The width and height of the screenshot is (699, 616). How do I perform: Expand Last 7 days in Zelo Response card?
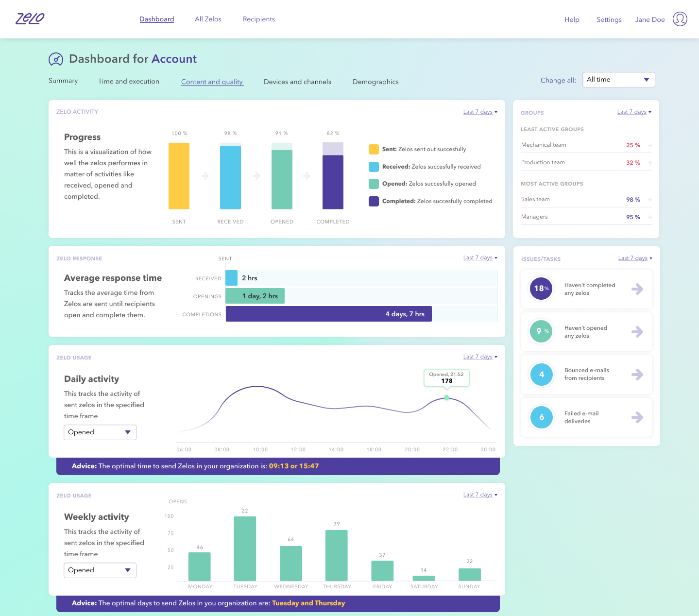click(480, 257)
